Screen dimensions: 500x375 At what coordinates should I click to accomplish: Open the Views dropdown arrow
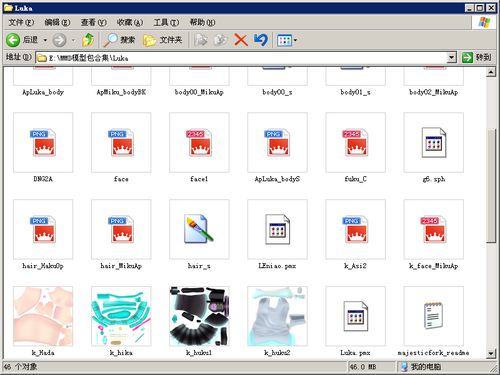(x=295, y=40)
